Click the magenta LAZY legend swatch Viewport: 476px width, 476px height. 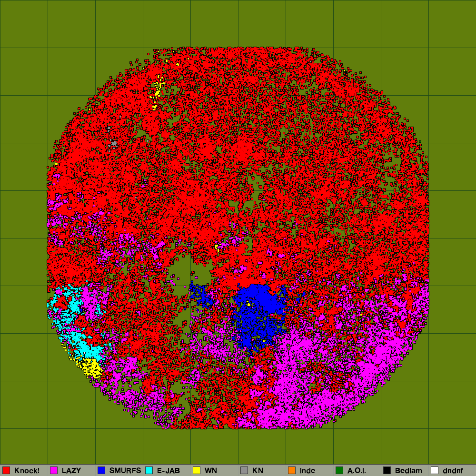coord(54,470)
